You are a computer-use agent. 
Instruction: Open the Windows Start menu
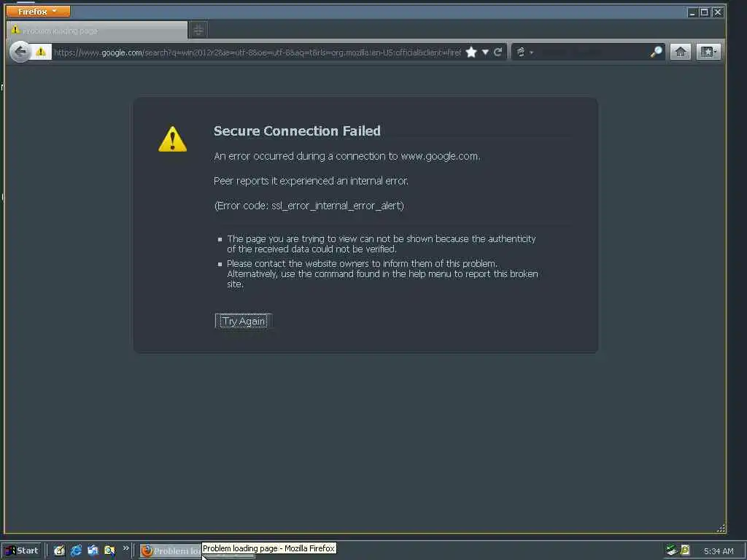click(22, 551)
